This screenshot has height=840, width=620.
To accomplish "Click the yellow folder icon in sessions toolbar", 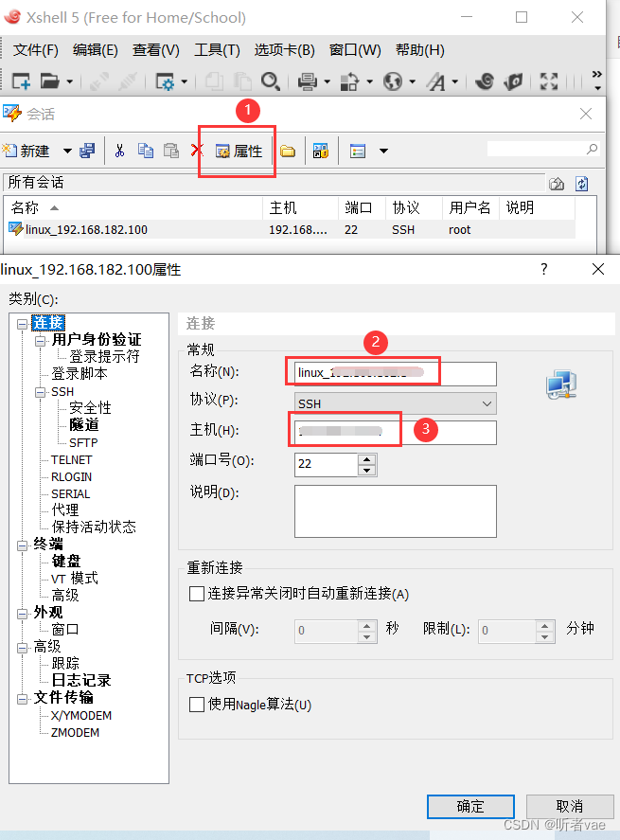I will point(288,152).
